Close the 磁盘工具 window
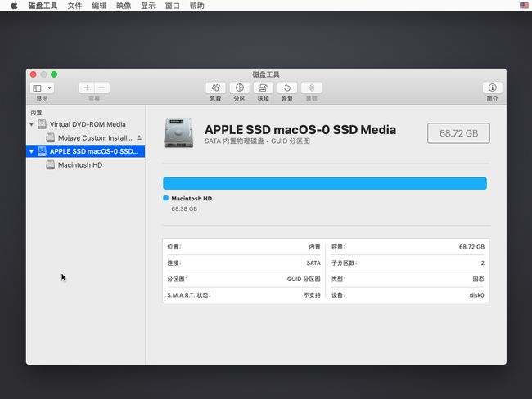This screenshot has height=399, width=532. coord(34,74)
